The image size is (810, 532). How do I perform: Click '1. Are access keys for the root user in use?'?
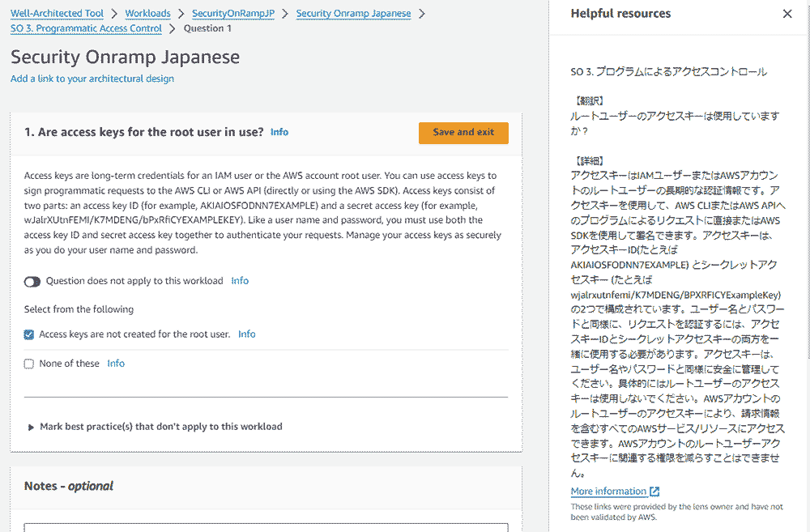tap(144, 132)
